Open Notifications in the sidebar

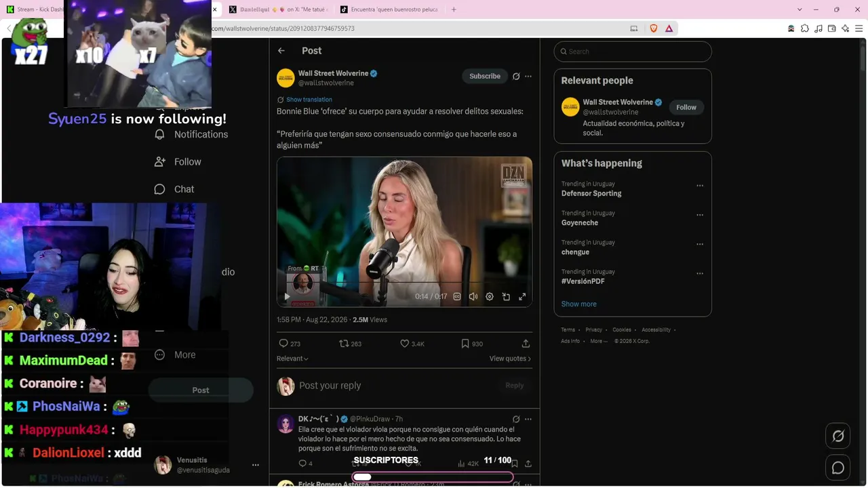click(x=191, y=134)
